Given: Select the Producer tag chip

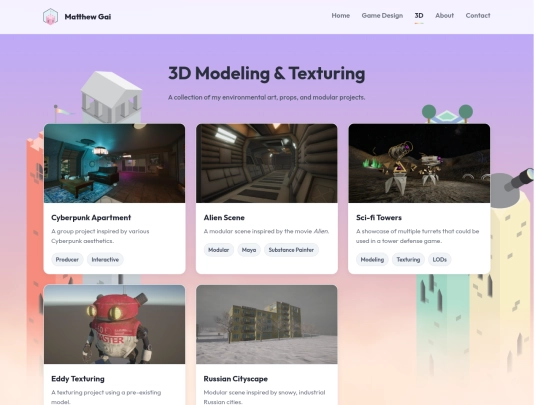Looking at the screenshot, I should click(x=67, y=260).
